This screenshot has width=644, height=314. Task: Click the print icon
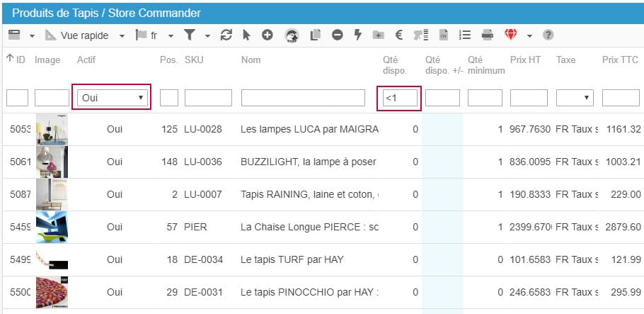[488, 35]
